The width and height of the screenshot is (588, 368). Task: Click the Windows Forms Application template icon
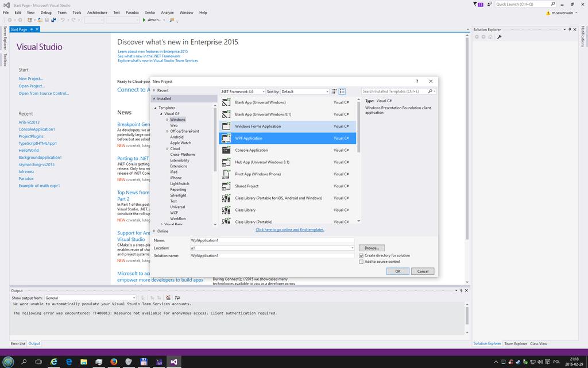click(x=226, y=126)
